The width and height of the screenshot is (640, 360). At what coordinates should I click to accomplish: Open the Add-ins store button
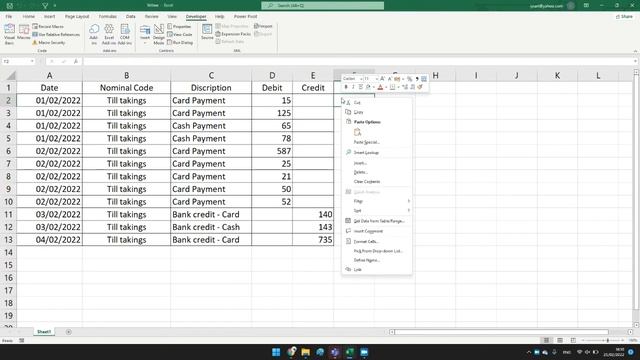tap(94, 34)
